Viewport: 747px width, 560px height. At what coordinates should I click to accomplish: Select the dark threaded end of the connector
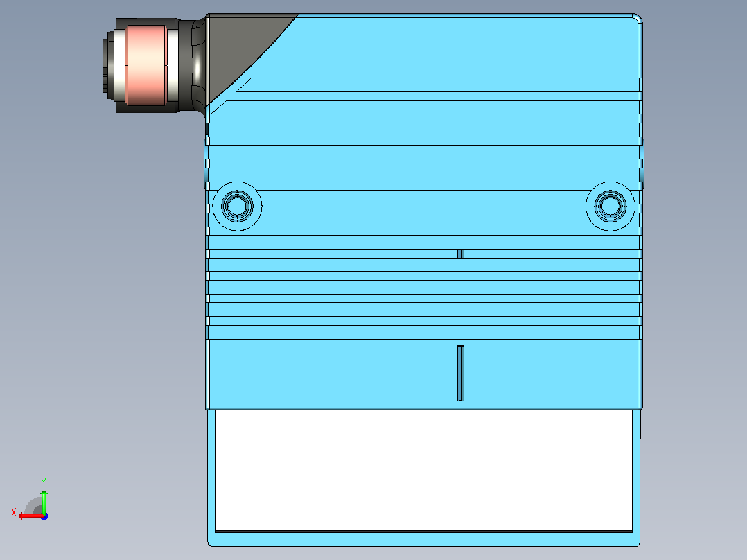107,65
